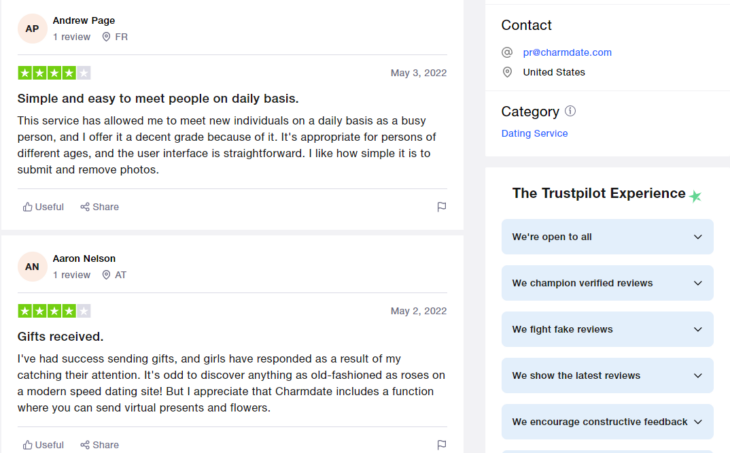Expand "We encourage constructive feedback" section
This screenshot has height=453, width=730.
pos(607,422)
